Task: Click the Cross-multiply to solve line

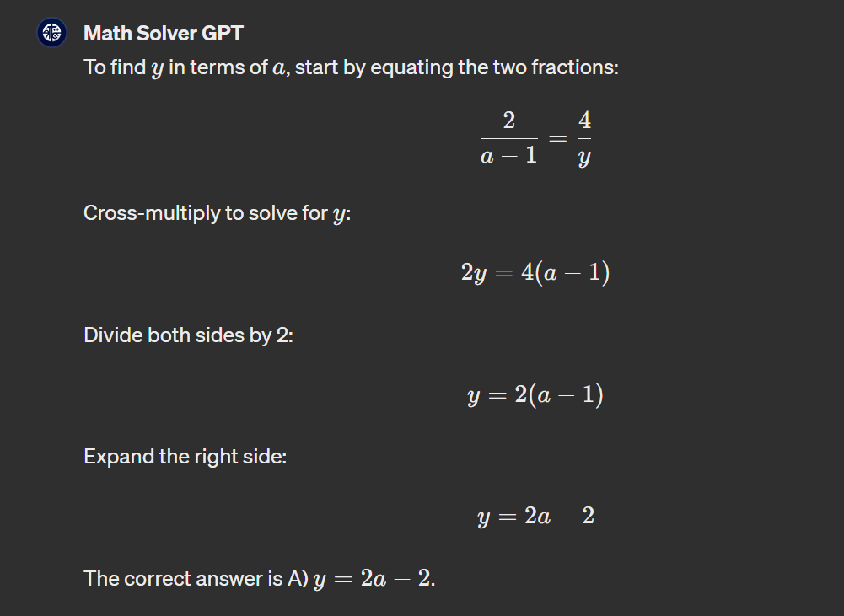Action: pos(218,213)
